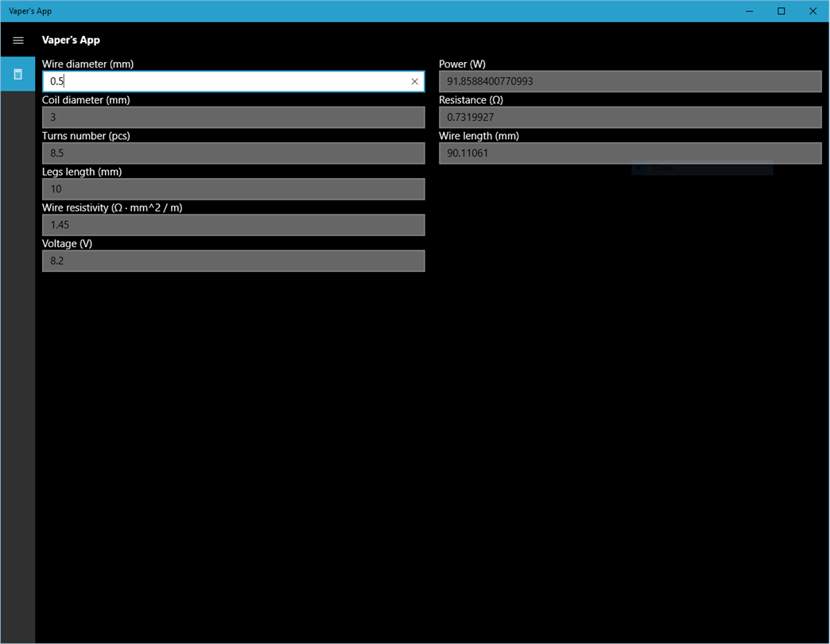Focus the Coil diameter field
The height and width of the screenshot is (644, 830).
coord(234,118)
